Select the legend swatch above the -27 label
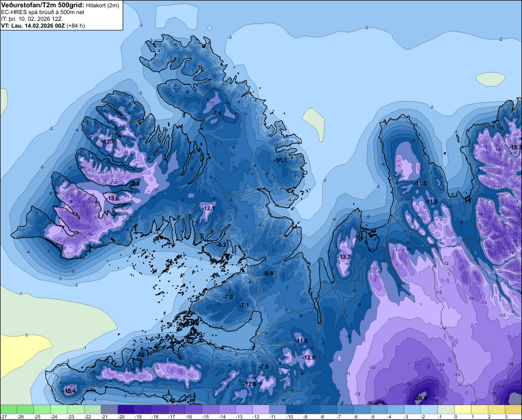The image size is (522, 420). tap(8, 409)
